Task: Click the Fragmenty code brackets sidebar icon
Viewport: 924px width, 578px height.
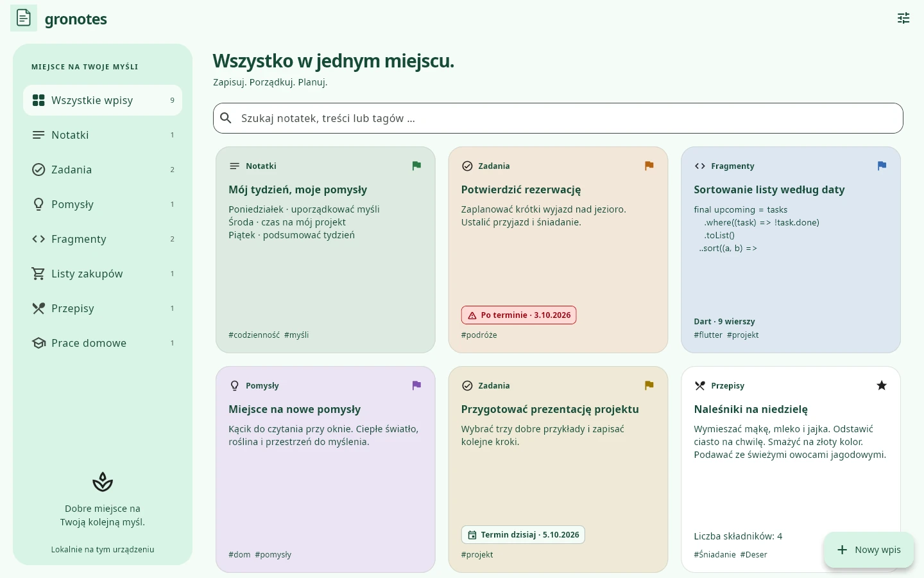Action: (38, 239)
